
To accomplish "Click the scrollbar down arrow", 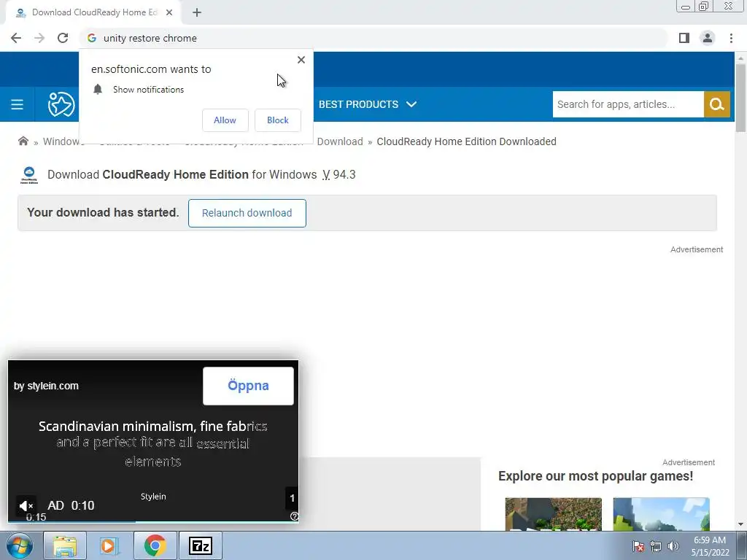I will point(740,524).
